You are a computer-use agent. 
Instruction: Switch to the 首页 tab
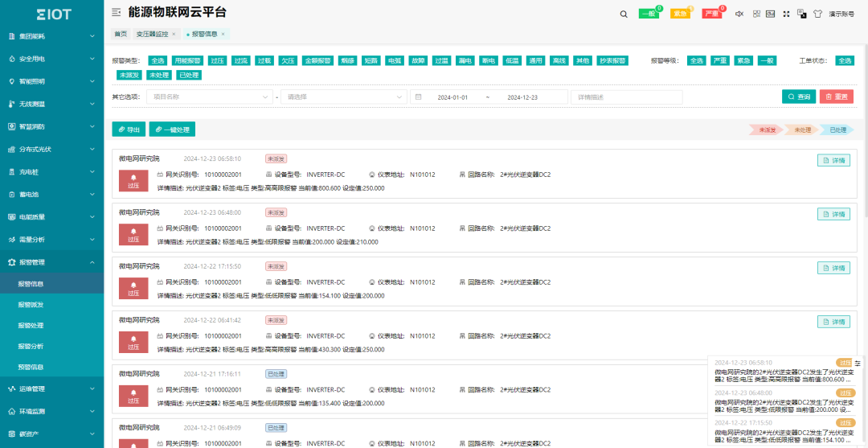click(x=121, y=34)
